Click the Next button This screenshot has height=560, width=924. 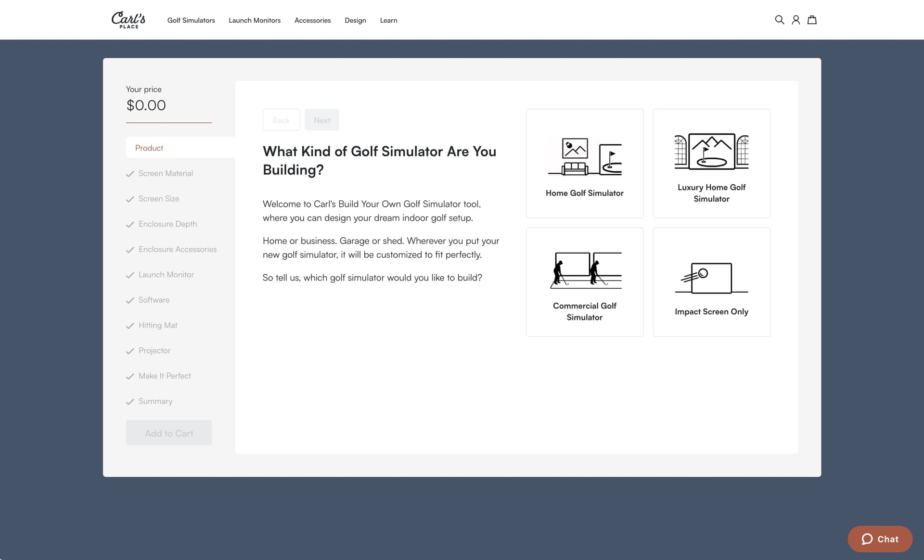click(322, 120)
